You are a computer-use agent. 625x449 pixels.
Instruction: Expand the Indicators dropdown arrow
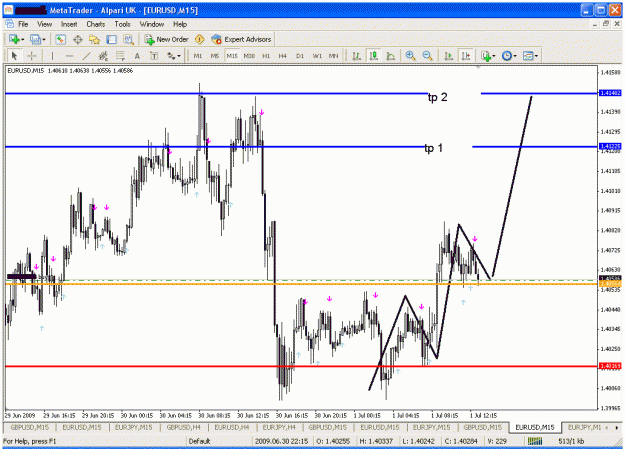pos(494,56)
